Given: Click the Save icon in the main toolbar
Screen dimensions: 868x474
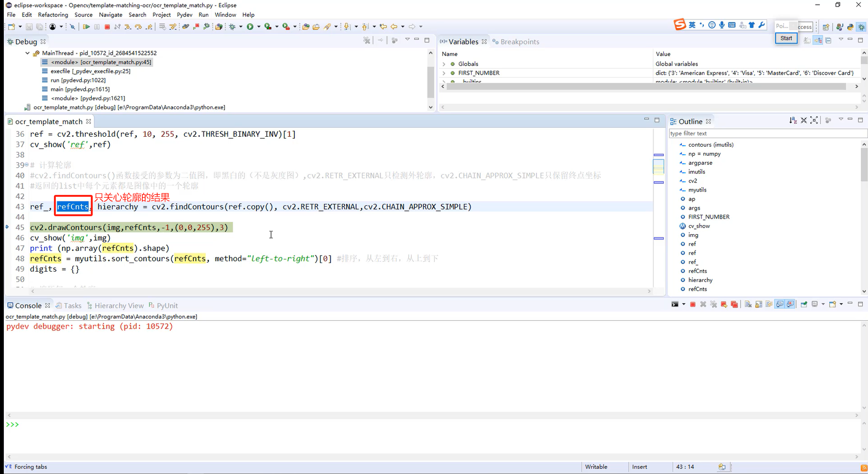Looking at the screenshot, I should coord(29,26).
